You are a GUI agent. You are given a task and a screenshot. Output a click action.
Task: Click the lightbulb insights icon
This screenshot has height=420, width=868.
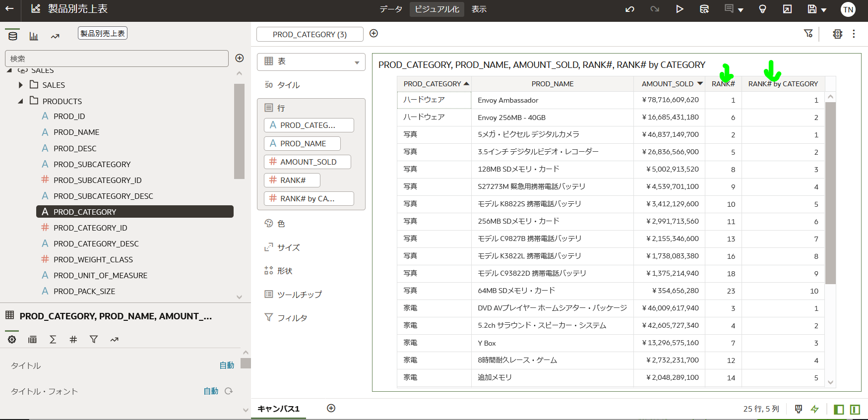coord(763,9)
